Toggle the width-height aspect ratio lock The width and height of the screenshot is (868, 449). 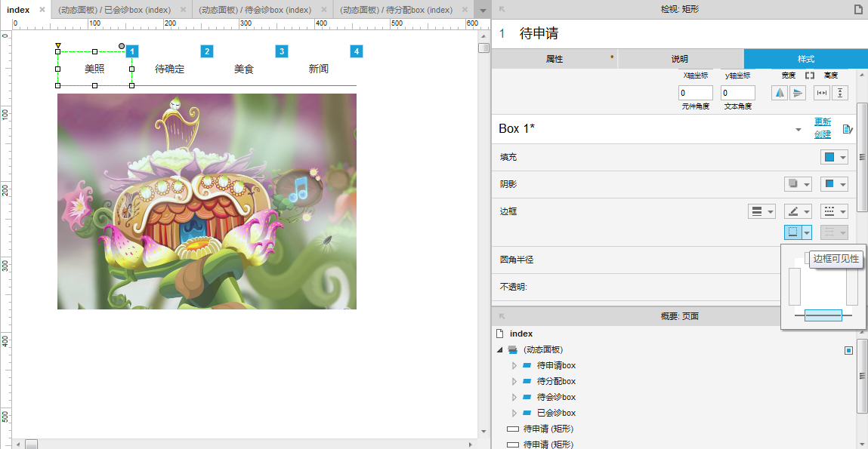pyautogui.click(x=810, y=75)
